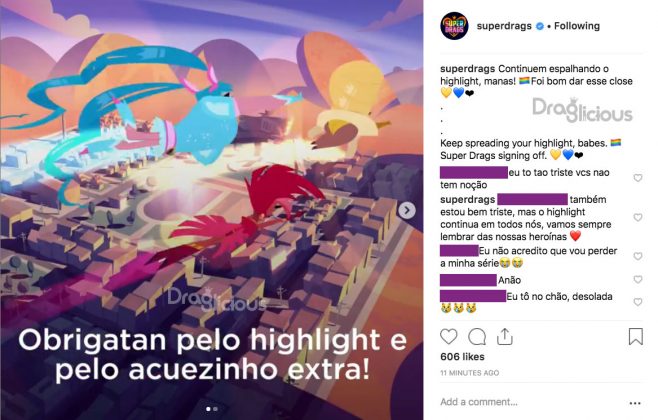
Task: Go to the next carousel image arrow
Action: [x=407, y=210]
